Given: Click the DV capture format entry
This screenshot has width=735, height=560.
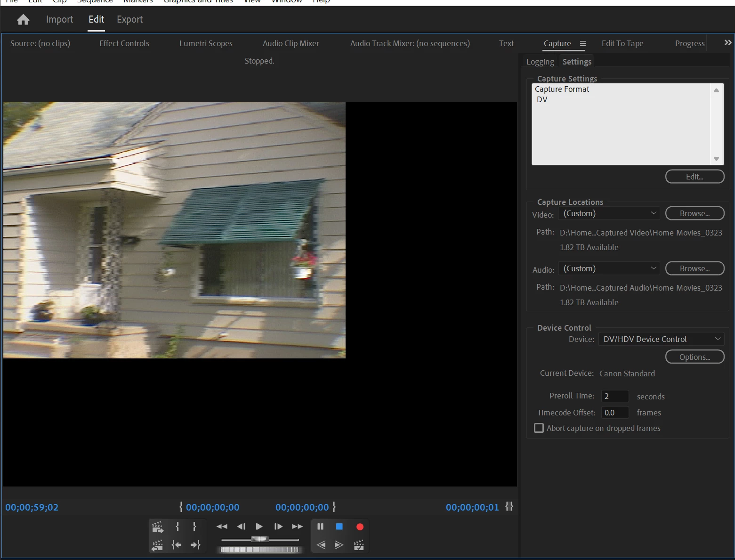Looking at the screenshot, I should point(542,99).
